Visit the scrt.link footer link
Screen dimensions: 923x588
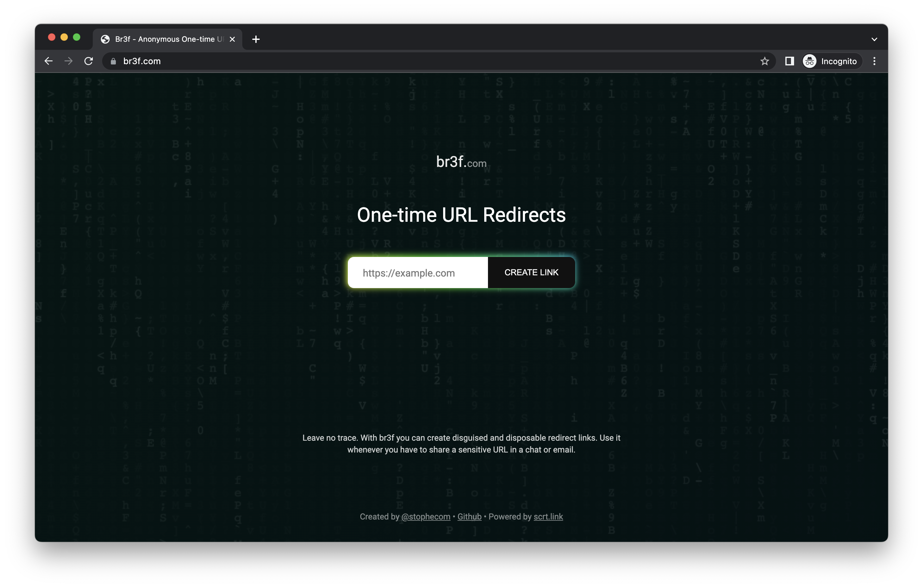pyautogui.click(x=548, y=517)
